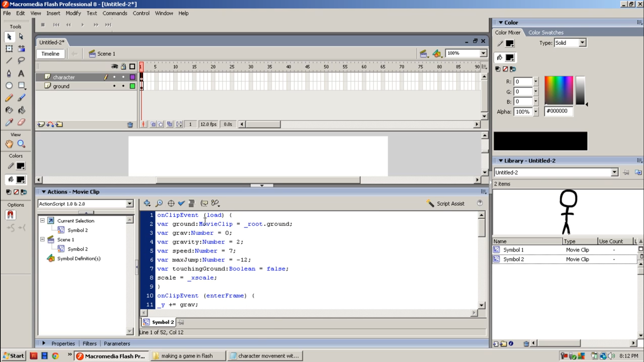Image resolution: width=644 pixels, height=362 pixels.
Task: Toggle lock dot of character layer
Action: pyautogui.click(x=123, y=77)
